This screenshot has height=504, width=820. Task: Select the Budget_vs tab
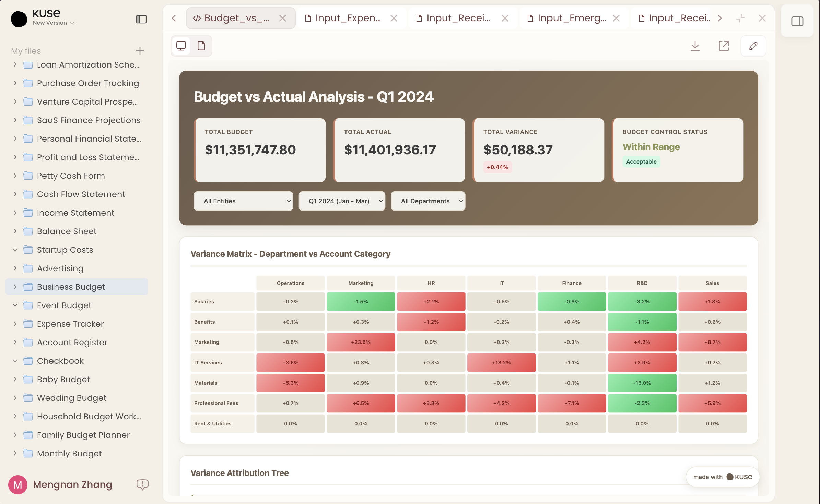236,18
